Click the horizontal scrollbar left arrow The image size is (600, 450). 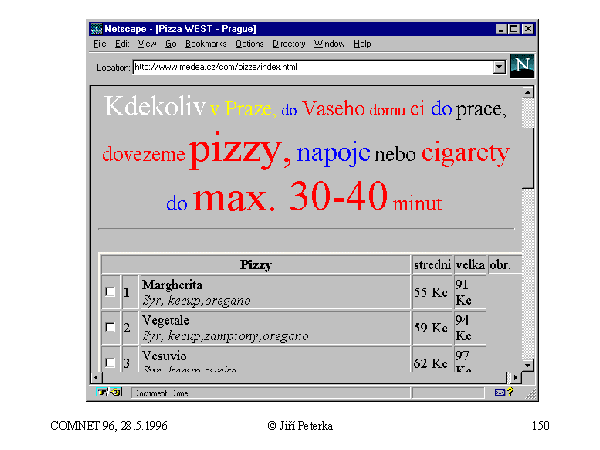(x=96, y=378)
